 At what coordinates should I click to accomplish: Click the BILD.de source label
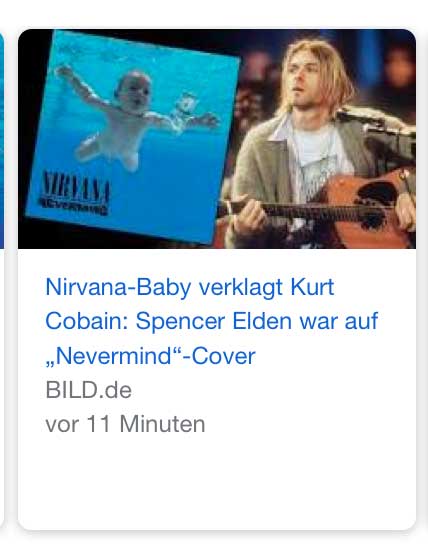click(89, 390)
